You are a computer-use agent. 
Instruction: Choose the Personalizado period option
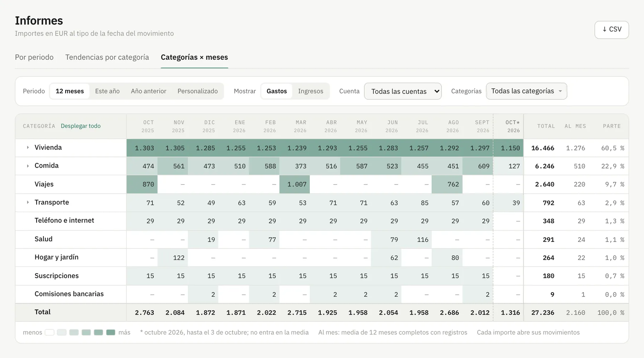pyautogui.click(x=197, y=91)
